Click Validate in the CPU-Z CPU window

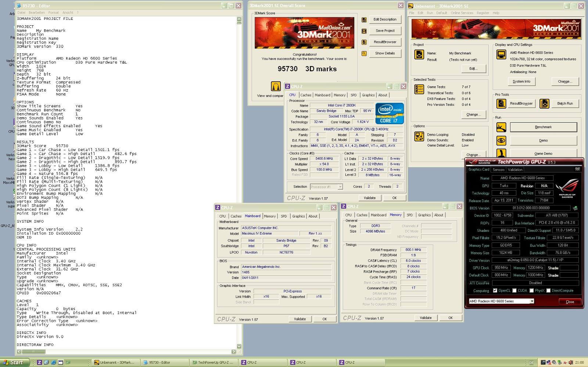point(369,198)
